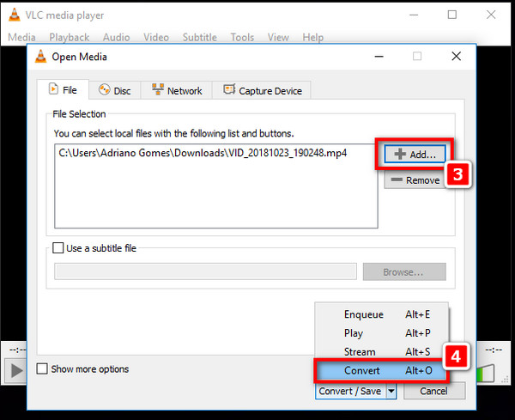Switch to the Network tab

click(x=177, y=90)
